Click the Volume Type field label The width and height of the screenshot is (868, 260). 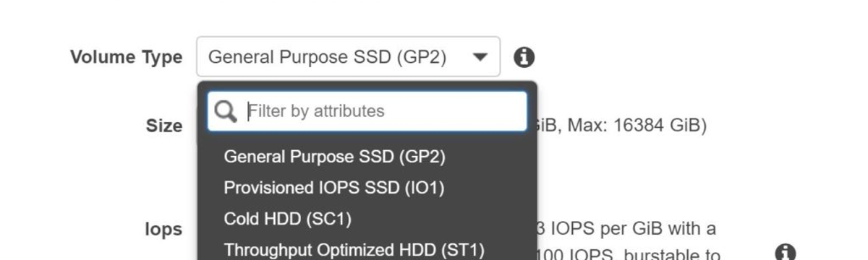click(127, 57)
